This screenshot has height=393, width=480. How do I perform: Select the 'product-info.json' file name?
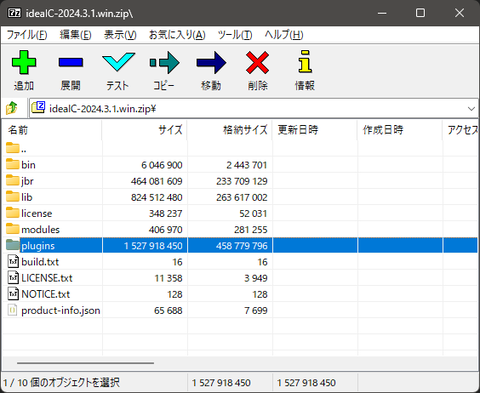pyautogui.click(x=61, y=310)
